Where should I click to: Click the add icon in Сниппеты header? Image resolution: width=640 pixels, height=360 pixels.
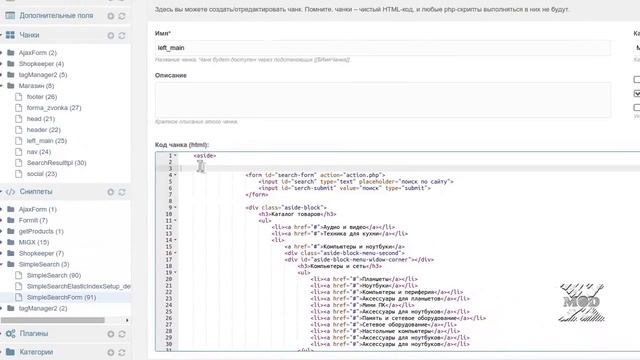coord(111,192)
